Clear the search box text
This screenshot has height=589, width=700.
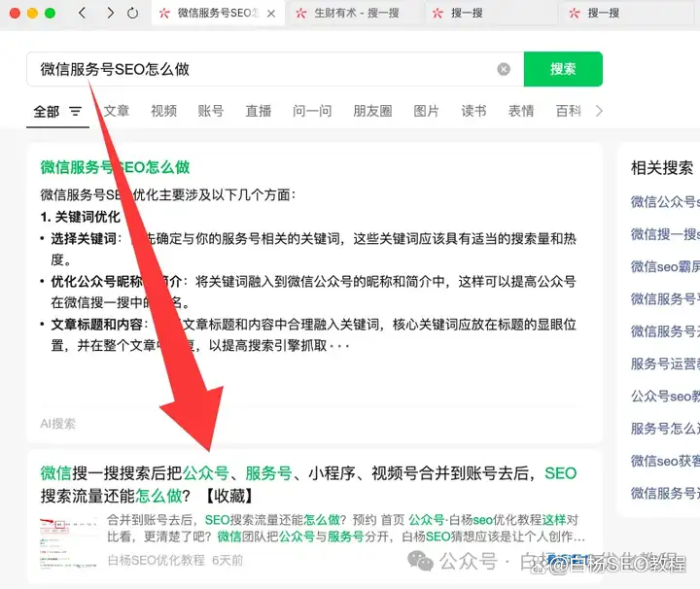click(504, 69)
